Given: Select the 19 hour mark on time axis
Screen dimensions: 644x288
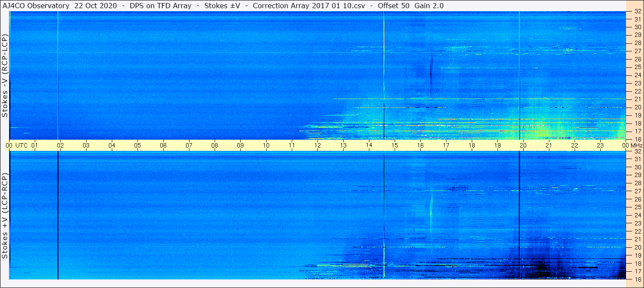Looking at the screenshot, I should (x=497, y=145).
